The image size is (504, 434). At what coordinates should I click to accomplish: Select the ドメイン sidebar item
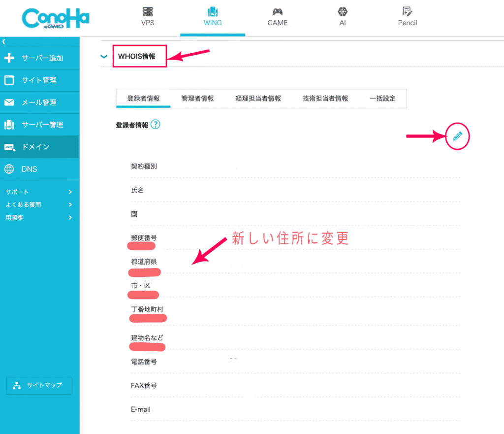[35, 147]
